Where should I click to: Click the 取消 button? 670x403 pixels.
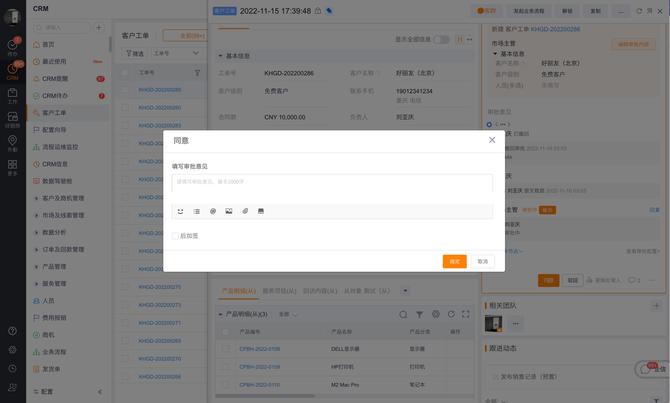point(482,261)
